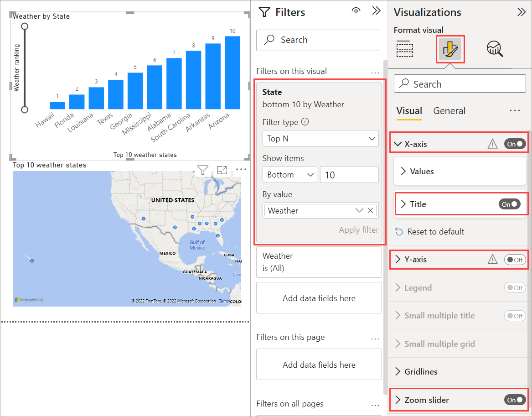Toggle the Filters pane eye visibility icon
This screenshot has height=417, width=532.
tap(356, 11)
